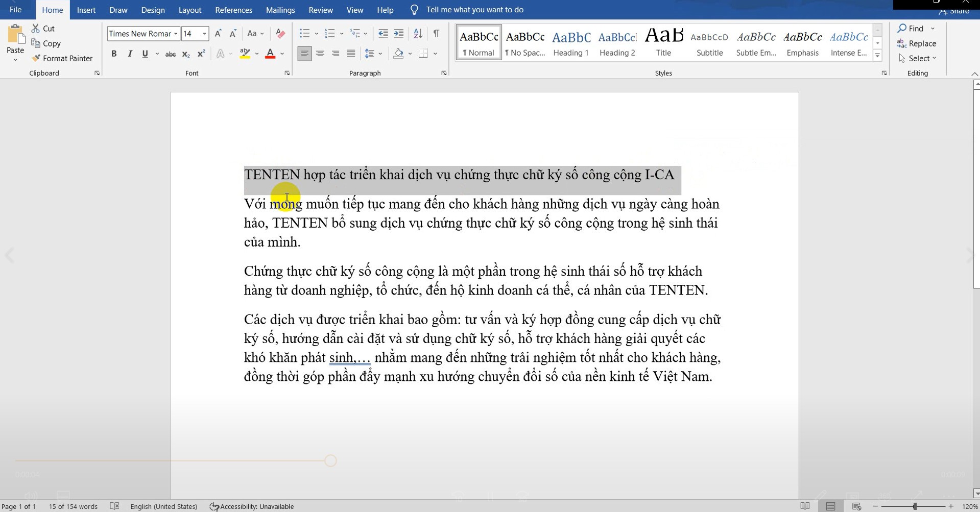Toggle italic formatting
The height and width of the screenshot is (512, 980).
[x=130, y=54]
